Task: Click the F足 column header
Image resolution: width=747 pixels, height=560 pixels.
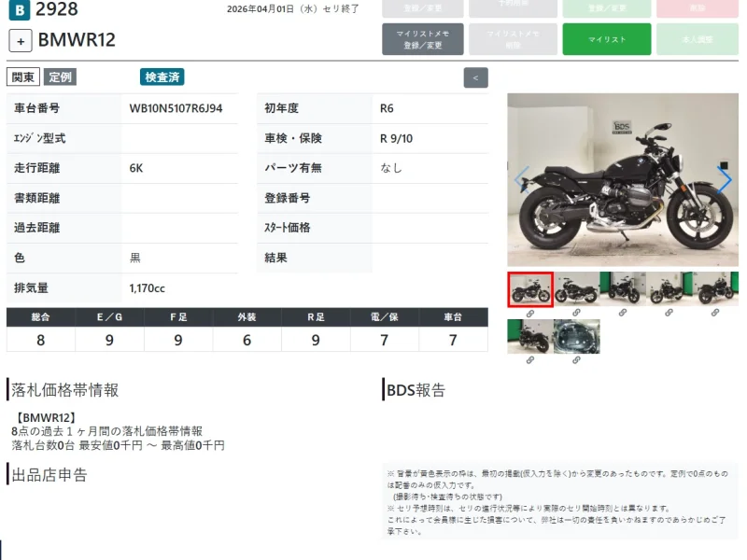Action: [x=178, y=317]
